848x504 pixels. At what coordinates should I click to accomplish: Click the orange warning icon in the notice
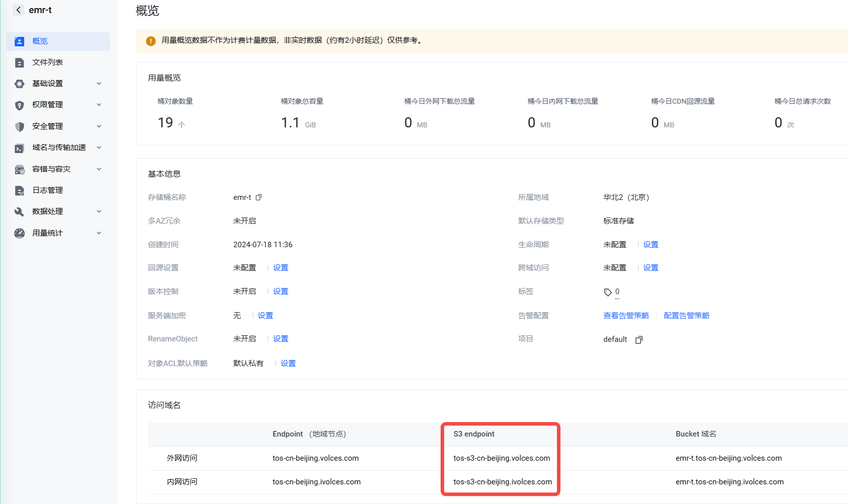(x=151, y=41)
